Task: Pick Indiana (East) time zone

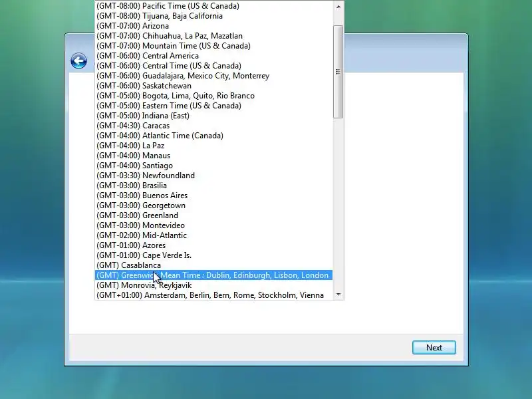Action: tap(213, 116)
